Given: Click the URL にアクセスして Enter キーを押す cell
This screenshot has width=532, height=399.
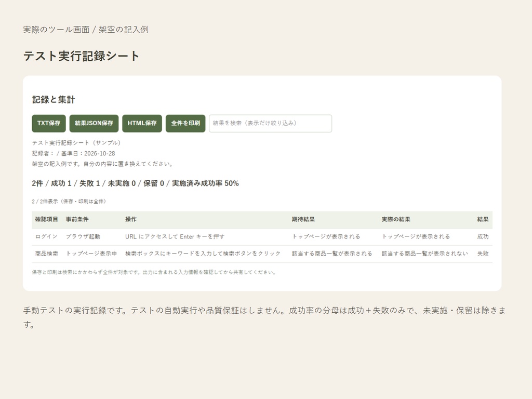Looking at the screenshot, I should click(x=175, y=236).
